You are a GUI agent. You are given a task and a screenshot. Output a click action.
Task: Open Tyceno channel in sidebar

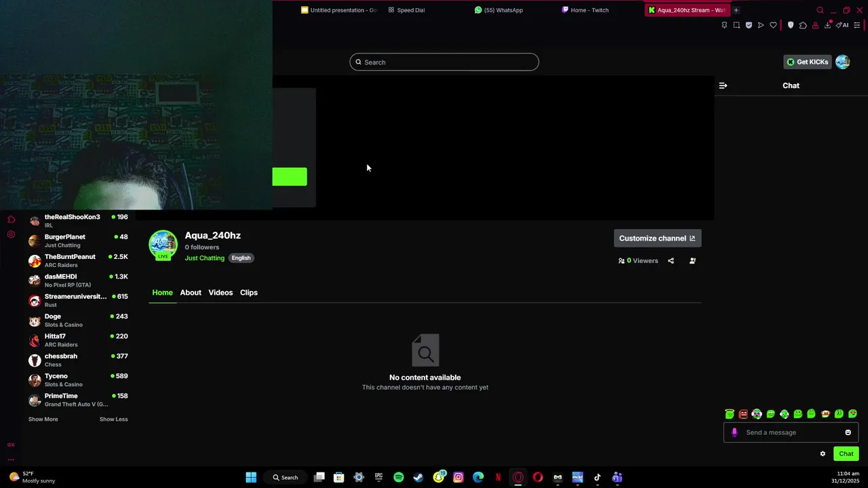click(78, 380)
